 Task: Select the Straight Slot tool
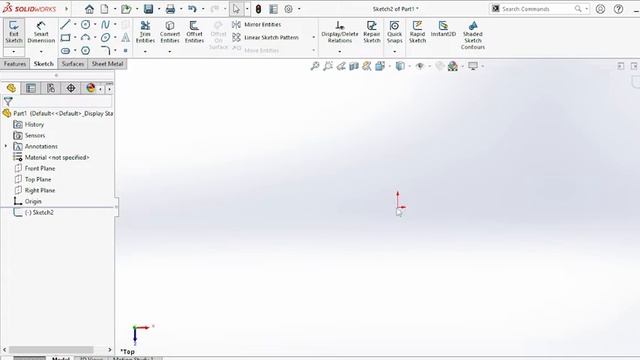tap(65, 51)
